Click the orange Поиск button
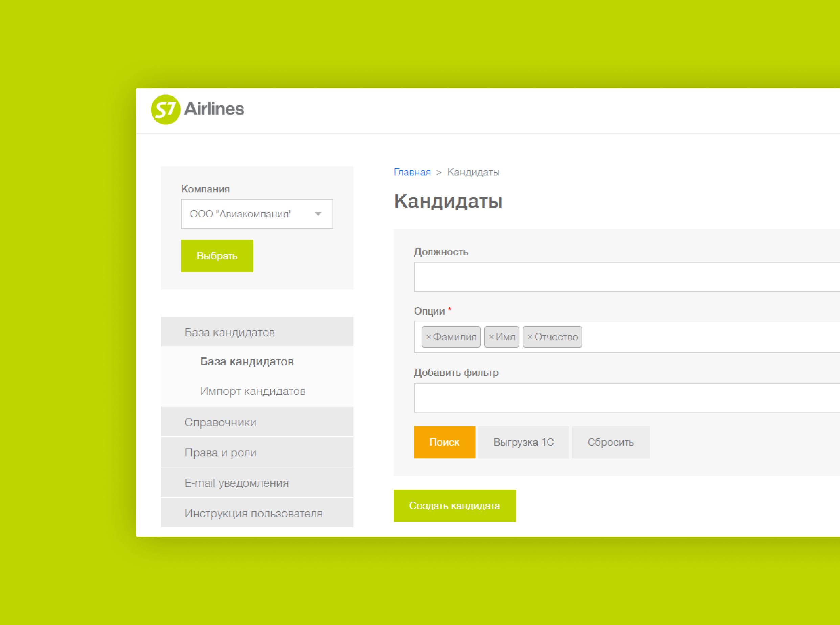Image resolution: width=840 pixels, height=625 pixels. coord(445,442)
